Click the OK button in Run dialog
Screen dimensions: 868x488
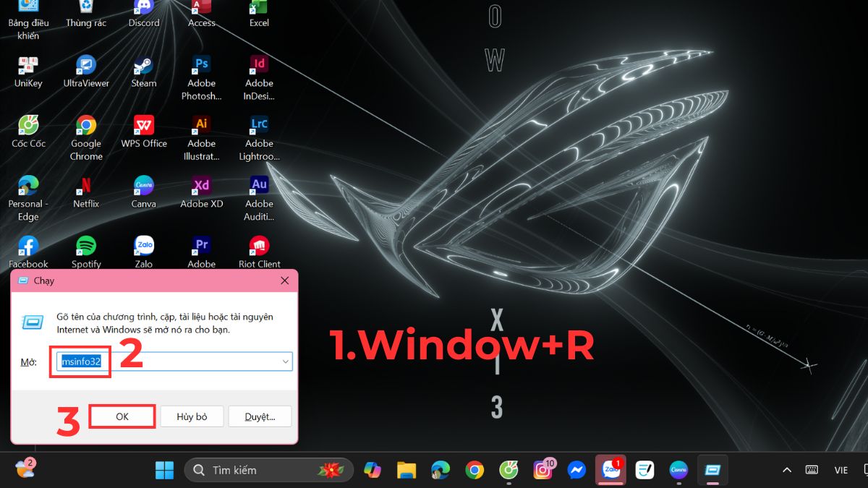pyautogui.click(x=122, y=416)
